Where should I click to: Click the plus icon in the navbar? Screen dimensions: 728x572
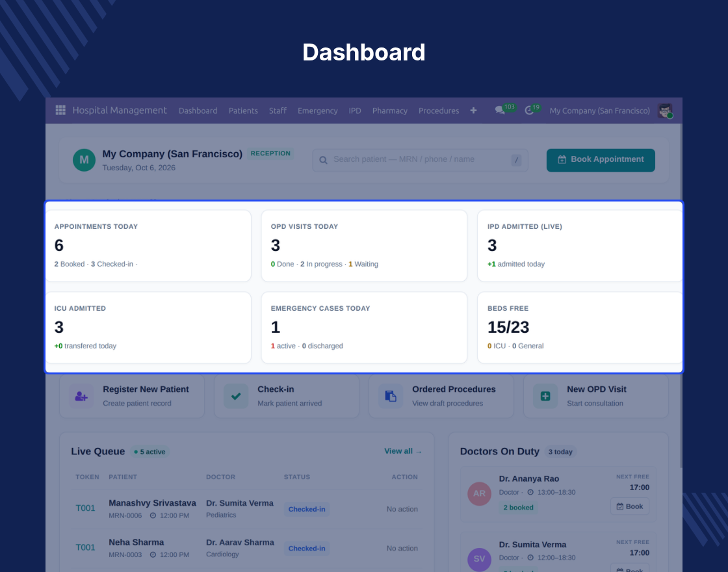pyautogui.click(x=473, y=110)
